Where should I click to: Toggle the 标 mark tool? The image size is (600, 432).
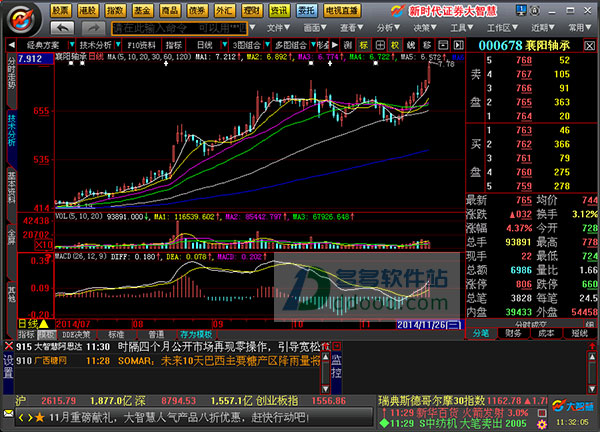tap(364, 45)
